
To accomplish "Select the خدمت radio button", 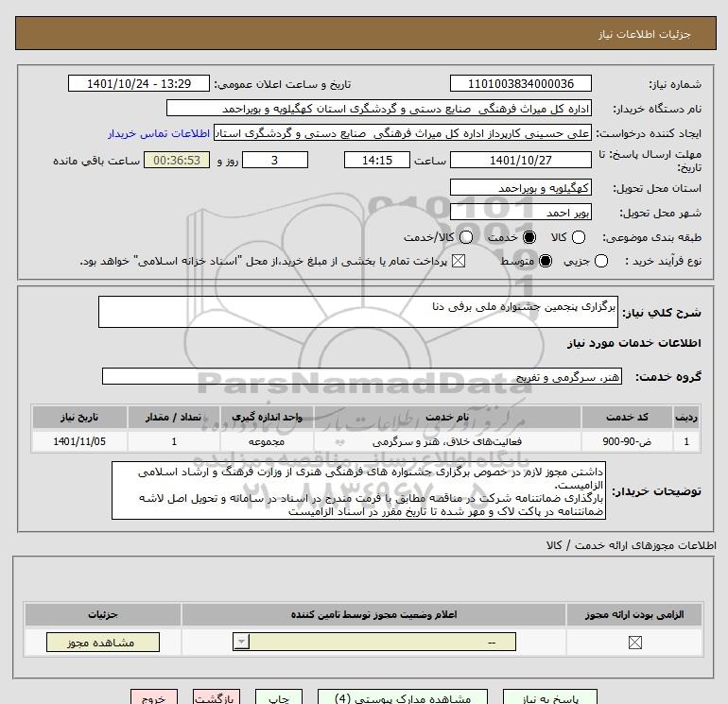I will [529, 237].
